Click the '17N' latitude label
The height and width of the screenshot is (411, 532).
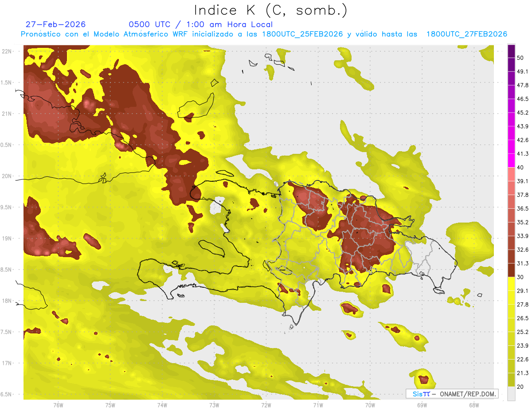(x=7, y=363)
